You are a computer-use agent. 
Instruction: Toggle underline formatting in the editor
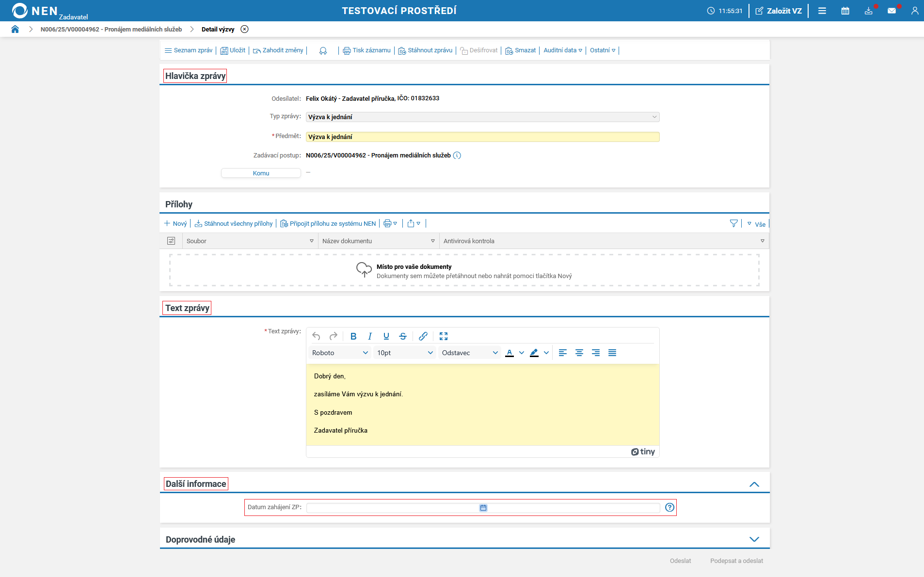coord(386,336)
